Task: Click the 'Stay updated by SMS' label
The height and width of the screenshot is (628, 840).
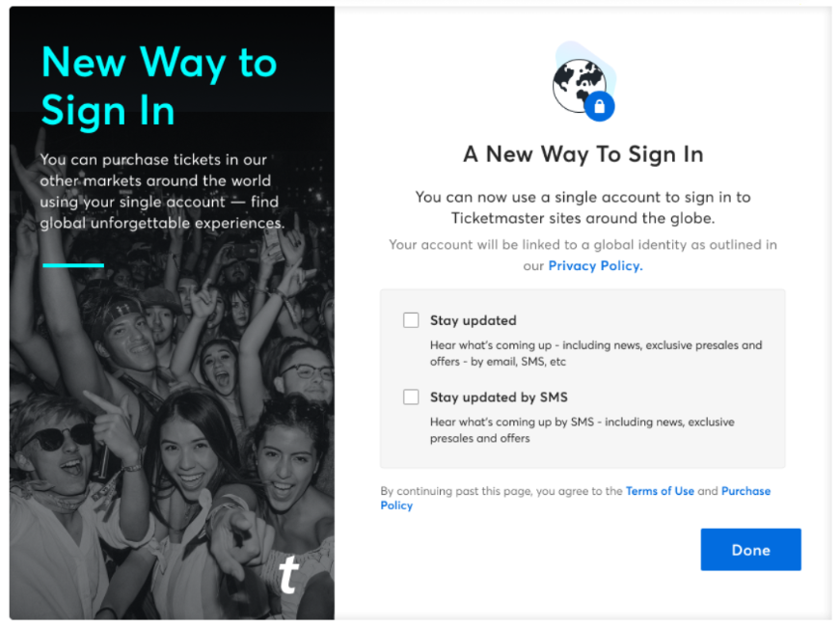Action: pos(499,397)
